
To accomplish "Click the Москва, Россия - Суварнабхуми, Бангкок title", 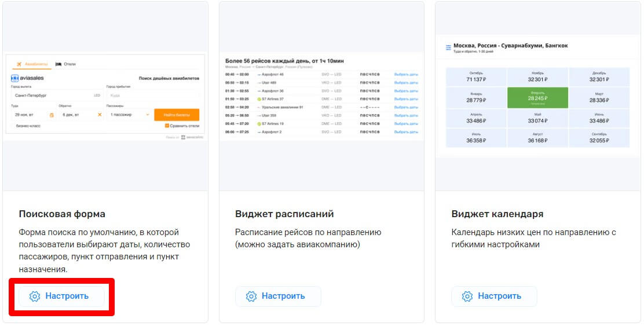I will (x=511, y=46).
